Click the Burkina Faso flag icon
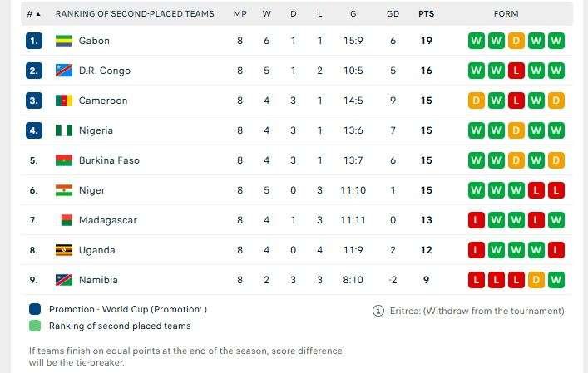Screen dimensions: 588x373 tap(63, 160)
